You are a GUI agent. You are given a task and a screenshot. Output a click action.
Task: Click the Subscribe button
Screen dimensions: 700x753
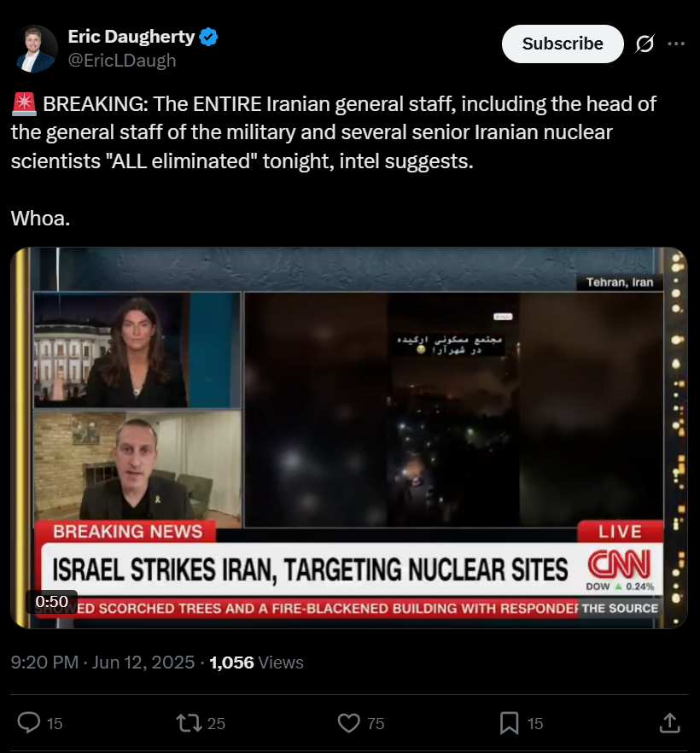pos(563,44)
